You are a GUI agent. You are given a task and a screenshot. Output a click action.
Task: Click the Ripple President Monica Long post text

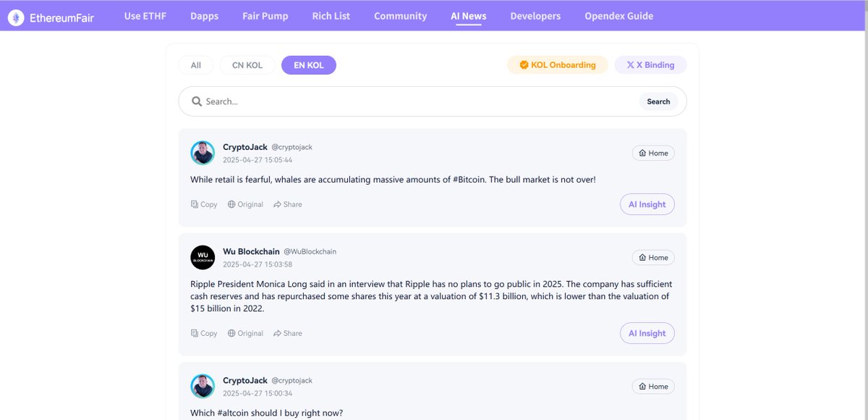click(431, 296)
